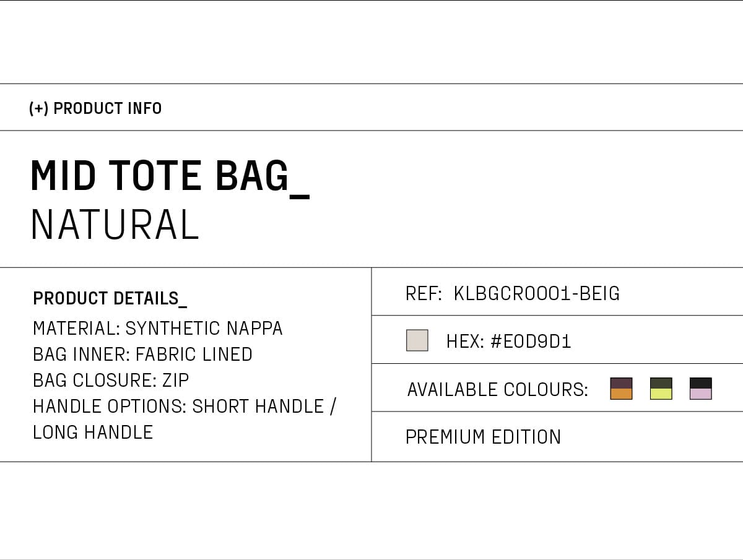The width and height of the screenshot is (743, 560).
Task: Click the BAG CLOSURE: ZIP line
Action: click(x=111, y=380)
